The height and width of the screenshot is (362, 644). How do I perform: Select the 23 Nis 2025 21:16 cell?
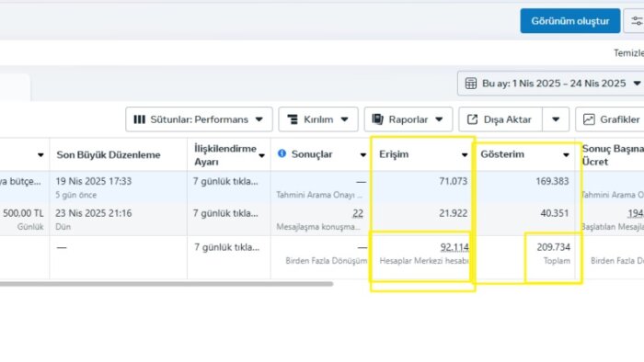click(94, 213)
